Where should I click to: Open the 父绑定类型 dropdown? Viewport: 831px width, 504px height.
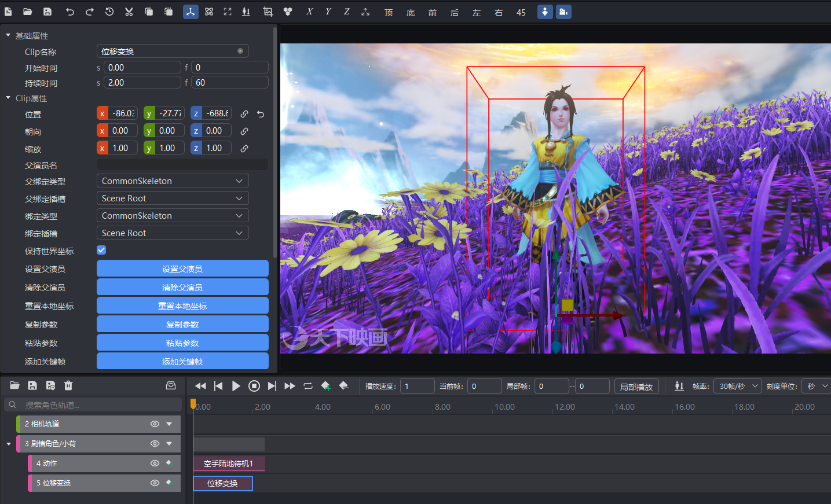click(173, 181)
